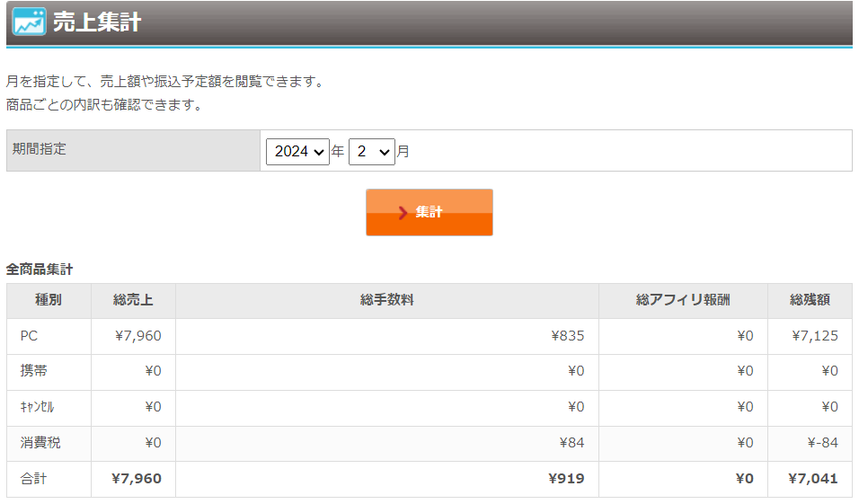Click the 総残額 column header
859x504 pixels.
point(810,300)
